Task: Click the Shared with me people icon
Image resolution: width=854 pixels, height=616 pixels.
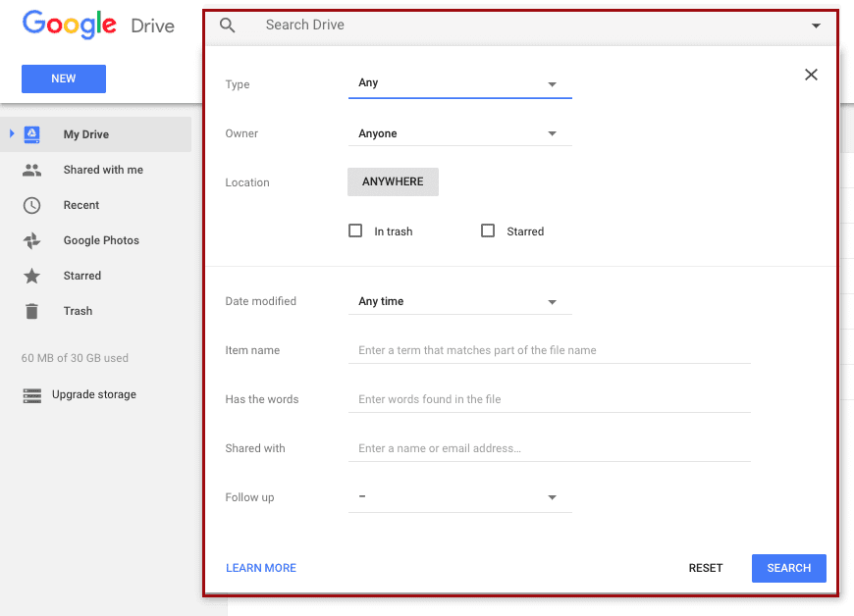Action: (31, 170)
